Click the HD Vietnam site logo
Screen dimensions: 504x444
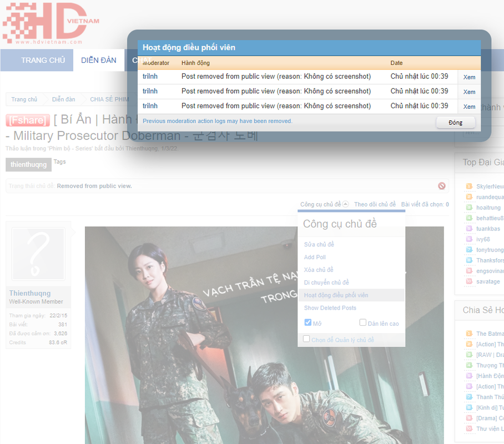(x=51, y=23)
